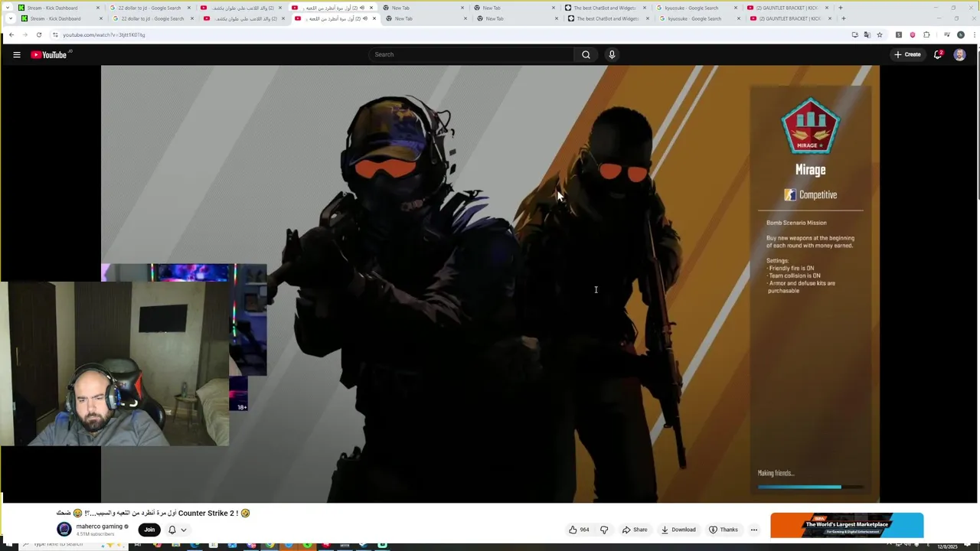The image size is (980, 551).
Task: Open Chrome three-dot menu
Action: 973,34
